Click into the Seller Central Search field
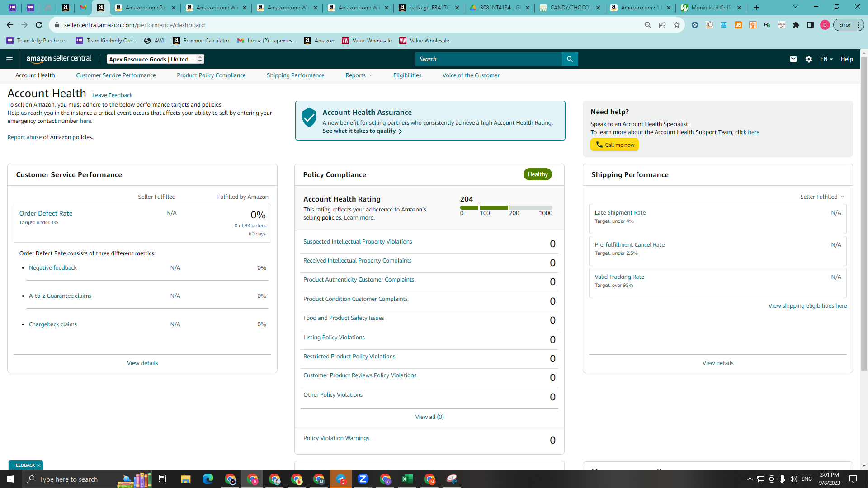 click(489, 59)
